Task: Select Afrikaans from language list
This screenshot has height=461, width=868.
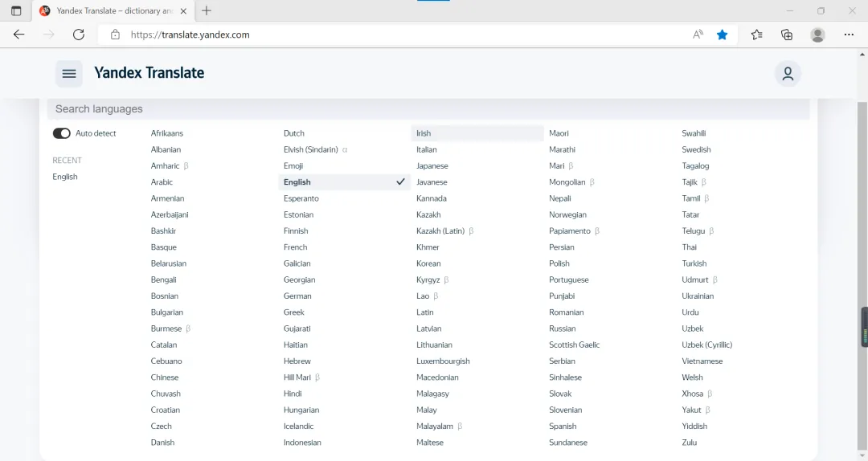Action: [166, 133]
